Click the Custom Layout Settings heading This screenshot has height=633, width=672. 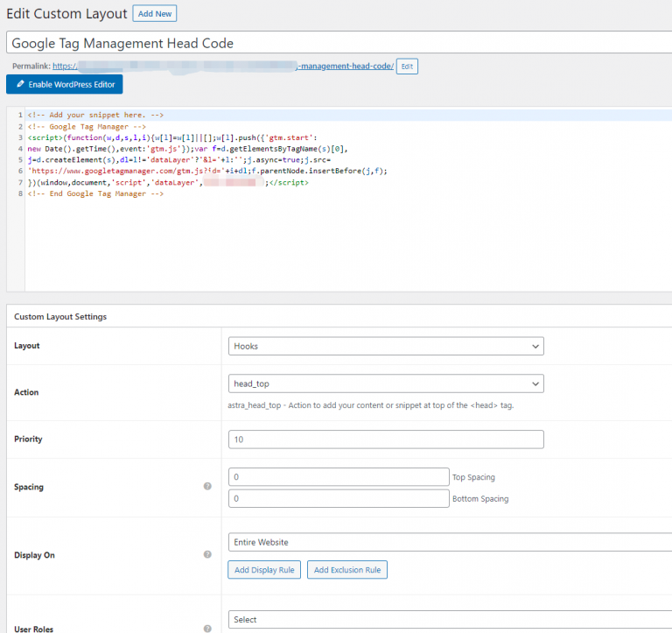60,317
